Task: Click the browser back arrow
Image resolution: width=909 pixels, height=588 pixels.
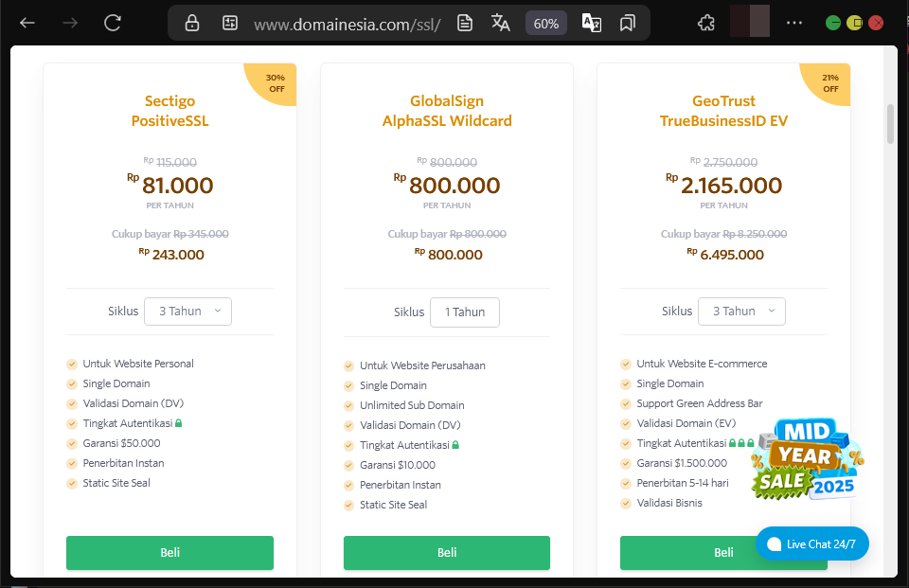Action: point(27,23)
